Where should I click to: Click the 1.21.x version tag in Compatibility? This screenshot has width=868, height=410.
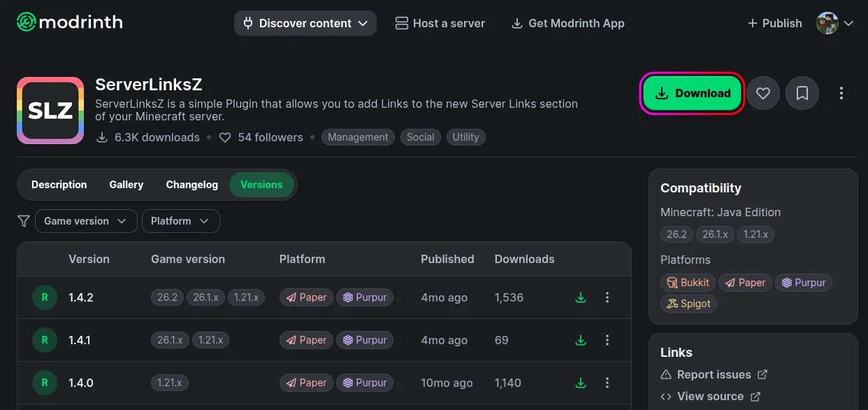(755, 234)
